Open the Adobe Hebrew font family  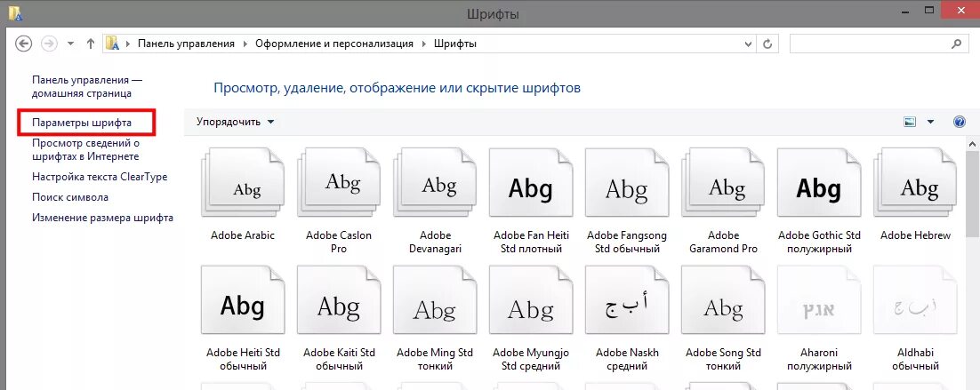[x=915, y=183]
